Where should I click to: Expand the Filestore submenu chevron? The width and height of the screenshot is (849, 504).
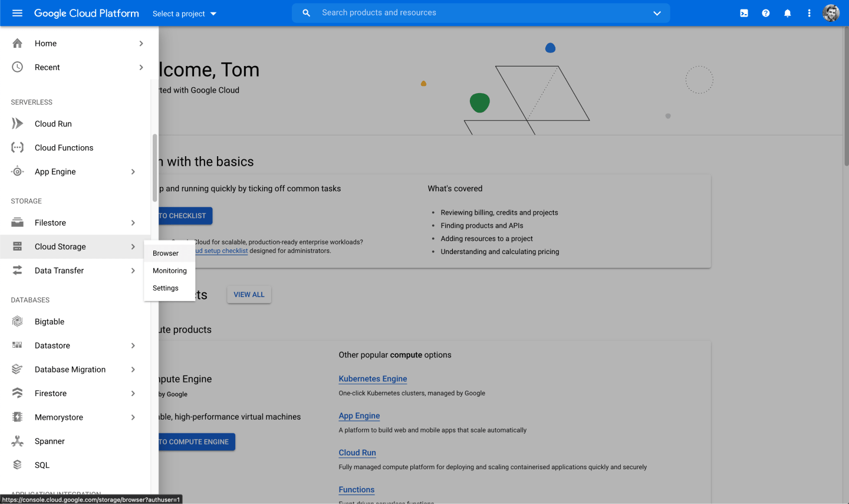(x=133, y=223)
